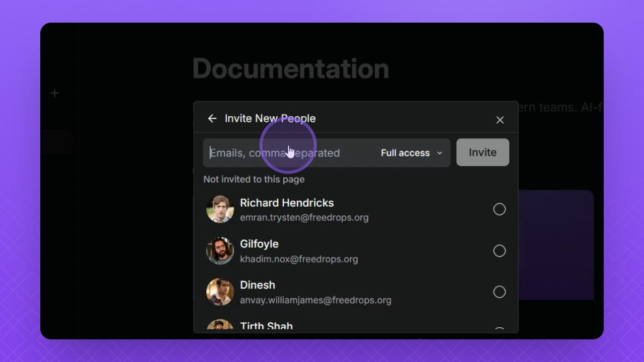Click the back arrow beside Invite New People

[x=212, y=119]
